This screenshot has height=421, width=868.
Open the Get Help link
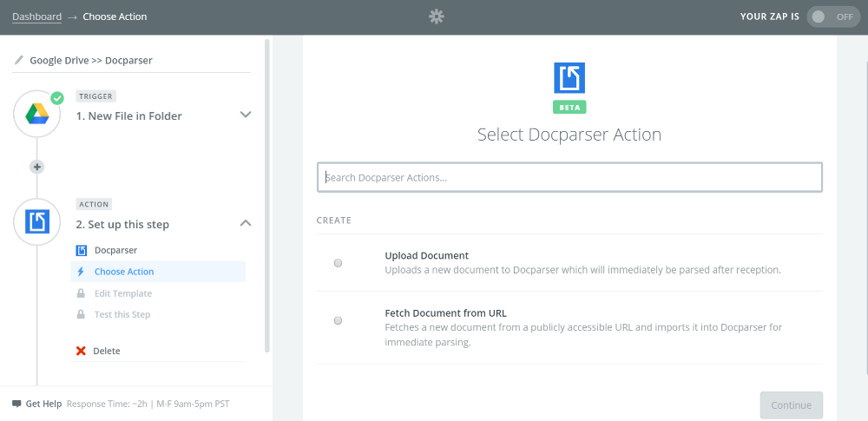(x=43, y=404)
